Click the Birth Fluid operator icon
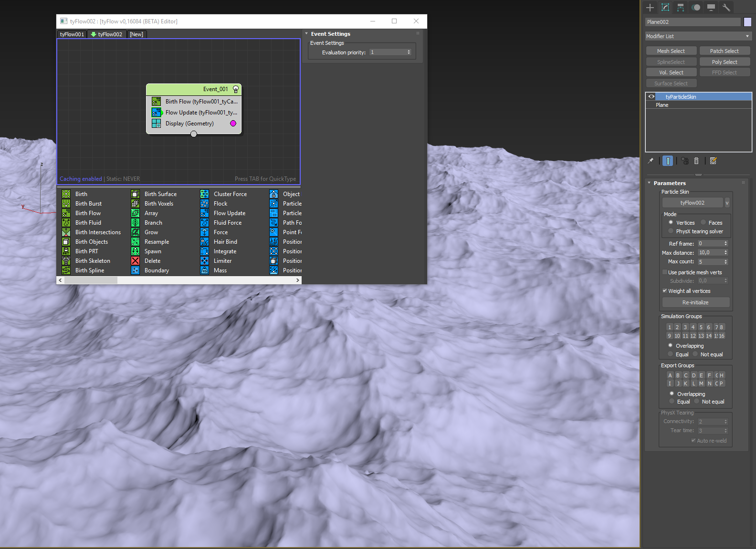Image resolution: width=756 pixels, height=549 pixels. 66,223
